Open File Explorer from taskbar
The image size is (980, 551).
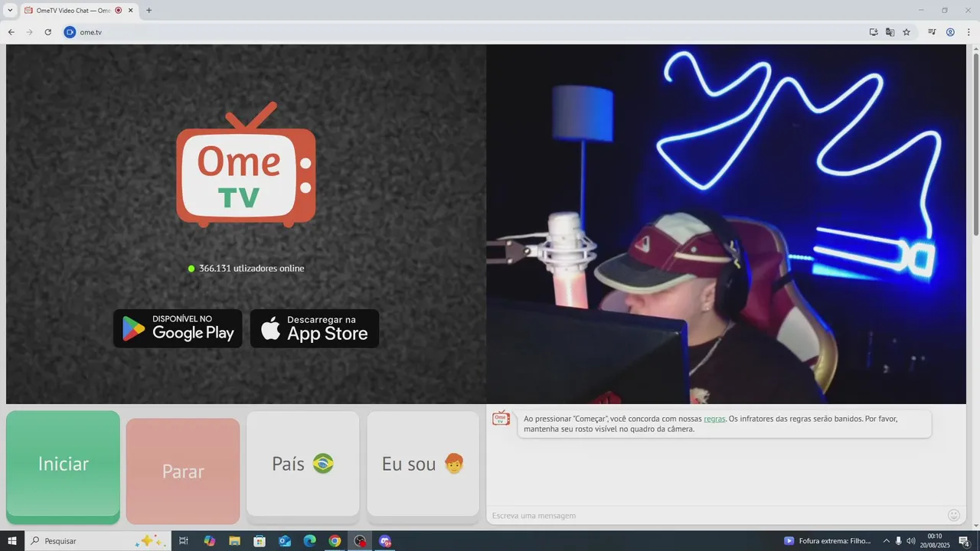[234, 541]
